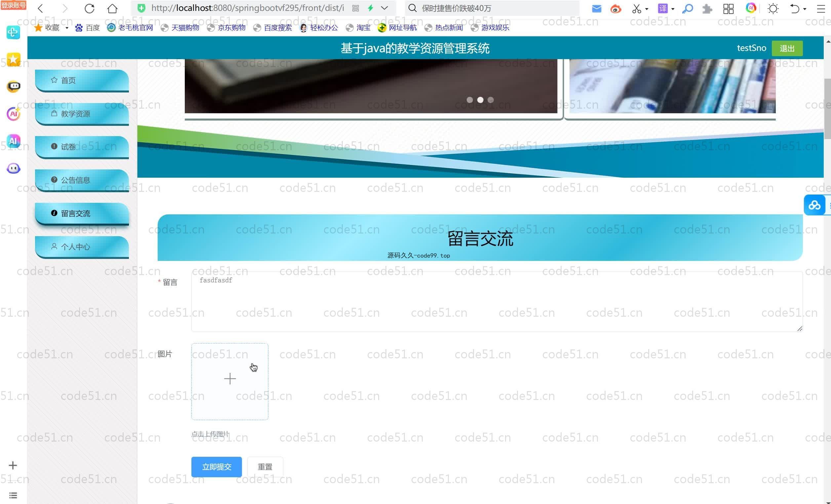Open 教学资源 menu item

(x=82, y=114)
